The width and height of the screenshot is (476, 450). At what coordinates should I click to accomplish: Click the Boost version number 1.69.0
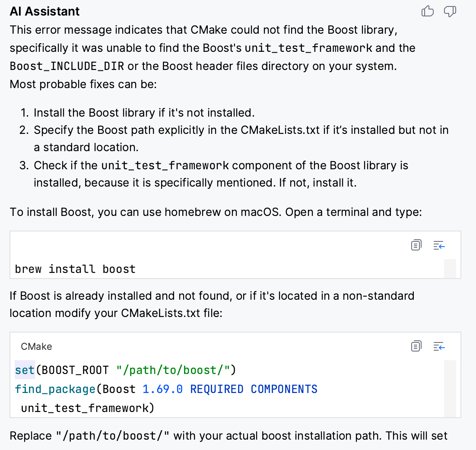tap(162, 389)
